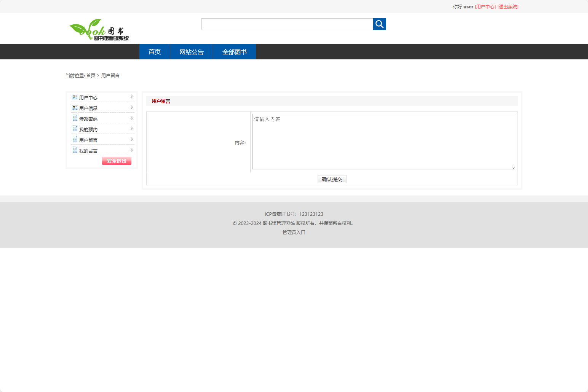
Task: Click the document icon beside 修改密码
Action: [75, 118]
